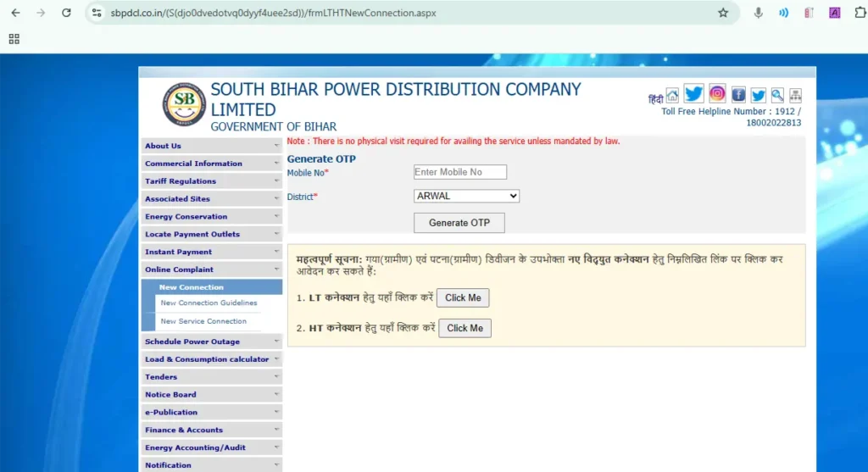Open the sitemap icon in header
868x472 pixels.
click(x=795, y=96)
